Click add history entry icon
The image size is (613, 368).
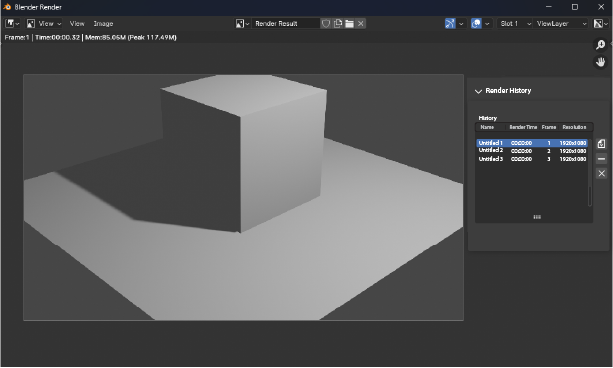[x=601, y=144]
